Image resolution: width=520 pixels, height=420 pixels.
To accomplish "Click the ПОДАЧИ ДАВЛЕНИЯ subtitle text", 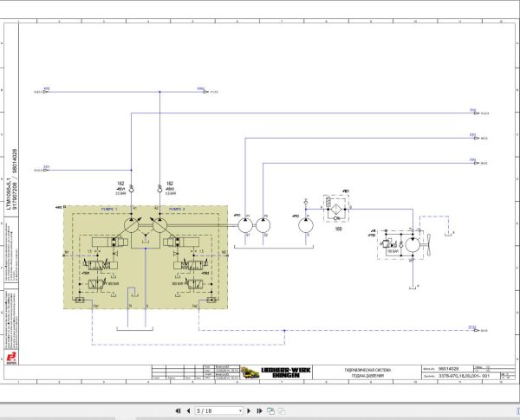I will tap(367, 376).
